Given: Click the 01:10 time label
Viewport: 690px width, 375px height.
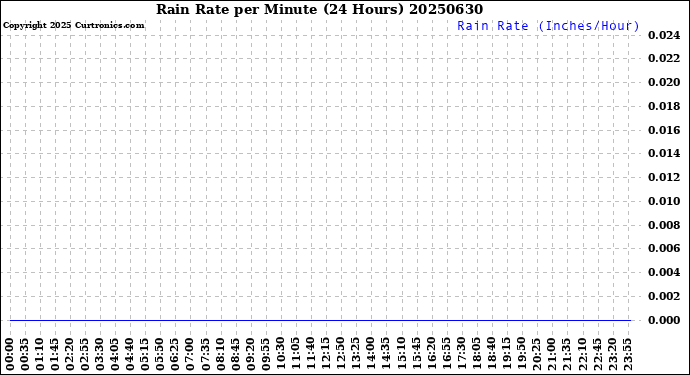Looking at the screenshot, I should 40,355.
